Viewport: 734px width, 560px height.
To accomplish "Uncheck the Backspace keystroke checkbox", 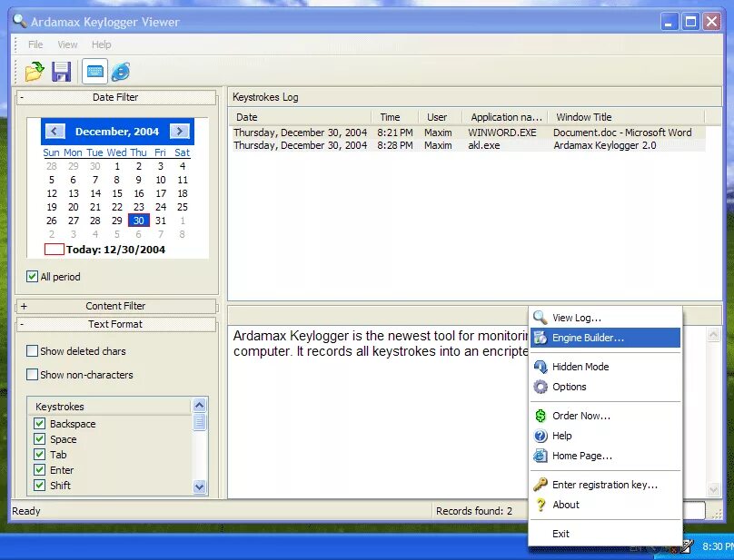I will 39,423.
